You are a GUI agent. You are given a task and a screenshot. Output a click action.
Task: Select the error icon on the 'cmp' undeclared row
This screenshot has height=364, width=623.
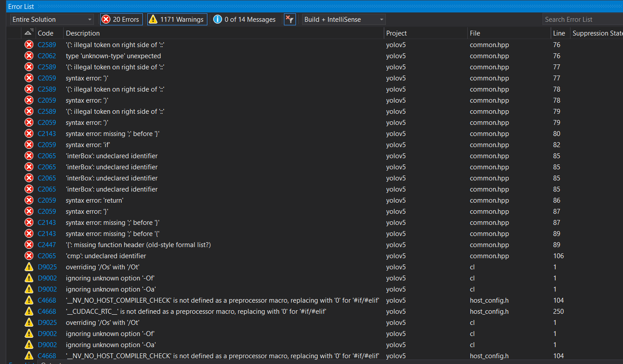point(29,256)
